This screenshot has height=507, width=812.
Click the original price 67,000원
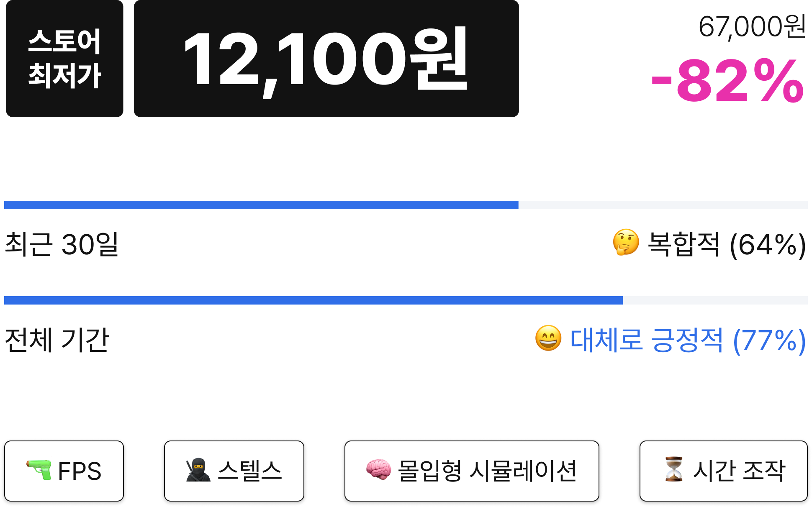tap(752, 27)
